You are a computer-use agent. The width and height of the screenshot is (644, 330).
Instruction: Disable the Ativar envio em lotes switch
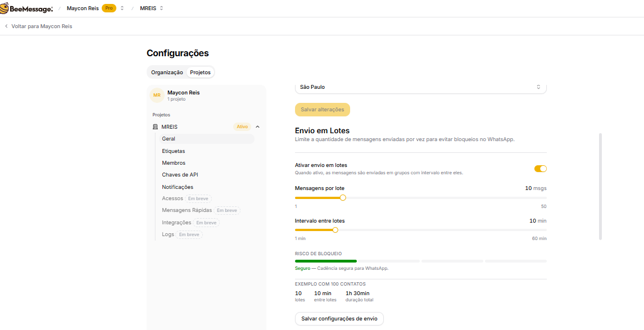point(541,169)
